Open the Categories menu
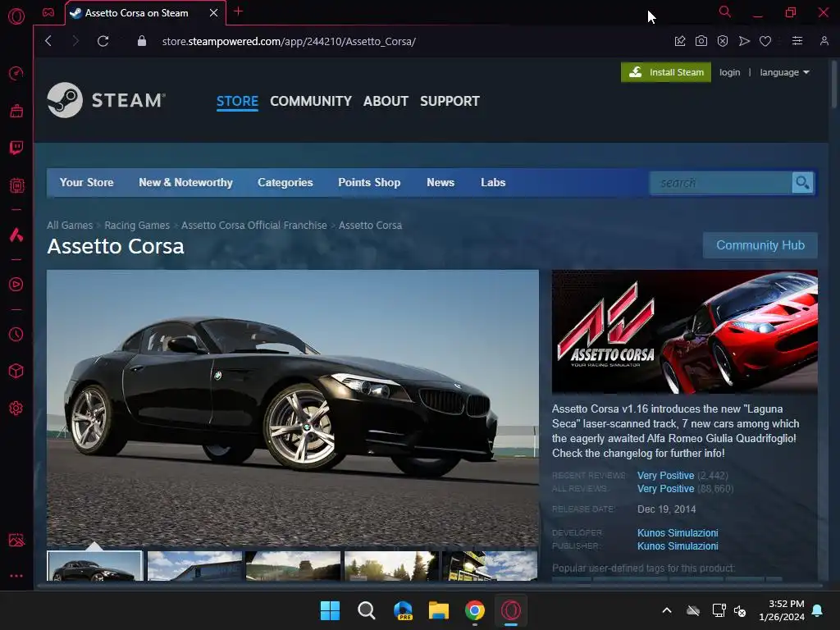This screenshot has height=630, width=840. 285,183
